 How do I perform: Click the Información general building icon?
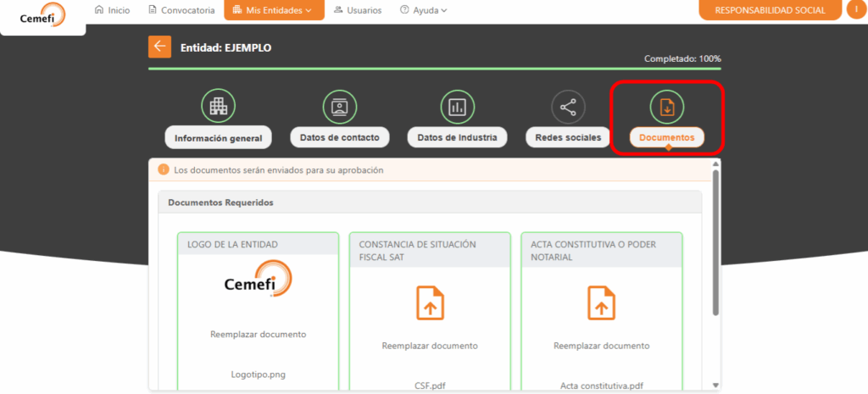pos(218,106)
